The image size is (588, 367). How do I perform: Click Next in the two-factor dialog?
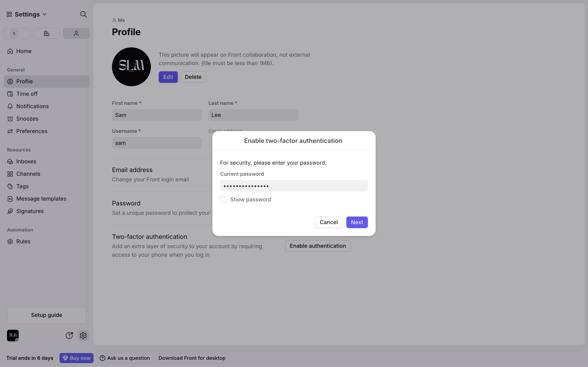tap(357, 222)
